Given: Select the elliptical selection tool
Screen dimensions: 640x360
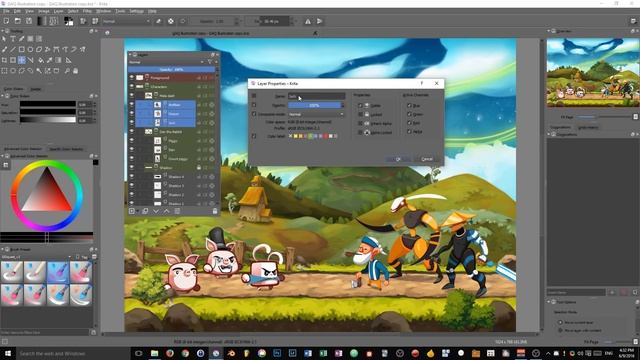Looking at the screenshot, I should (13, 71).
